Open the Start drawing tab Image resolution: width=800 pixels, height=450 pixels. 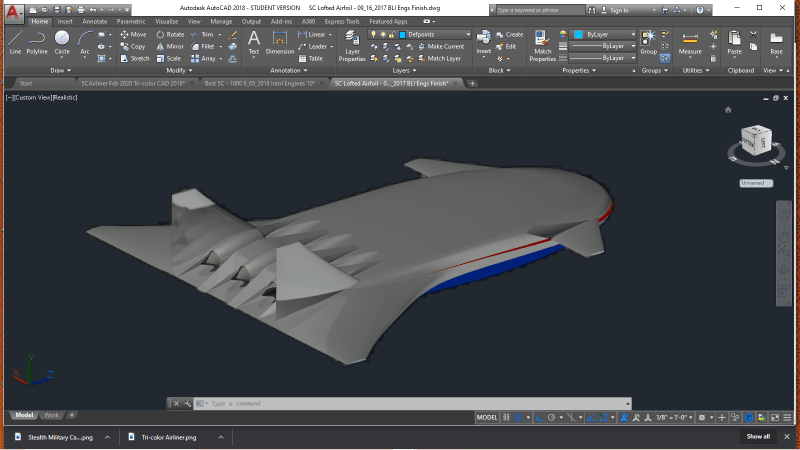point(26,83)
